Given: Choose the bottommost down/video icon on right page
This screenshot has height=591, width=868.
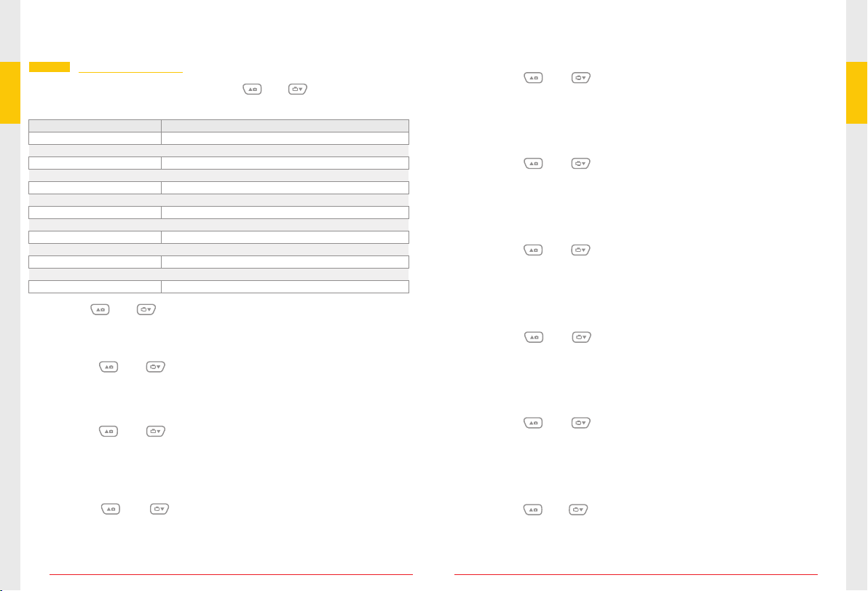Looking at the screenshot, I should click(x=578, y=509).
